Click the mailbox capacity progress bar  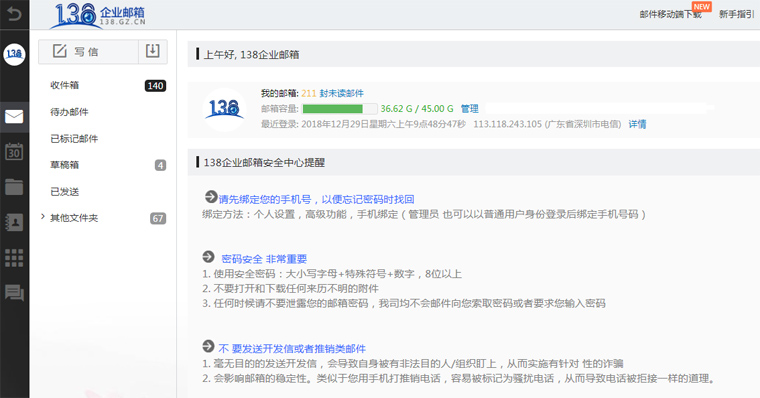tap(340, 109)
